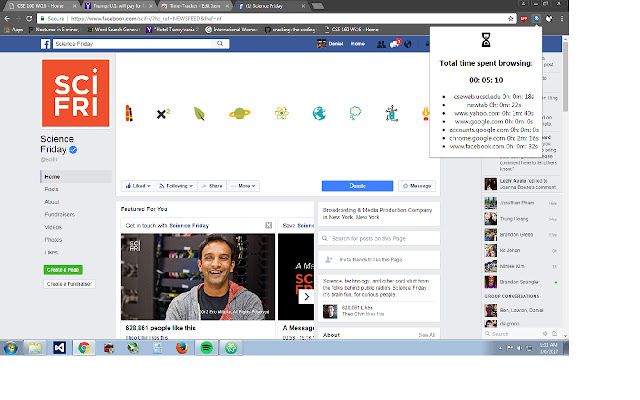Click the chat settings gear icon
Viewport: 640px width, 400px height.
click(545, 333)
